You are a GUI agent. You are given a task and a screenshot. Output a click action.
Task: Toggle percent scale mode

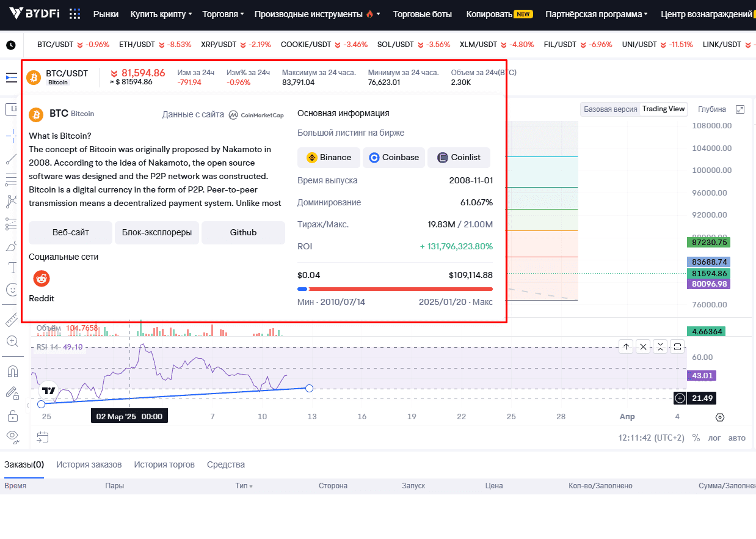[x=696, y=438]
